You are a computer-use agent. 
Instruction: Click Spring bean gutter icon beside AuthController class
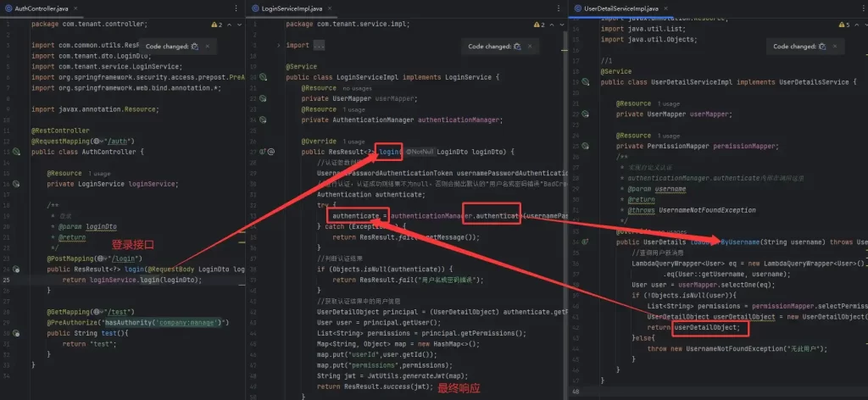coord(17,152)
